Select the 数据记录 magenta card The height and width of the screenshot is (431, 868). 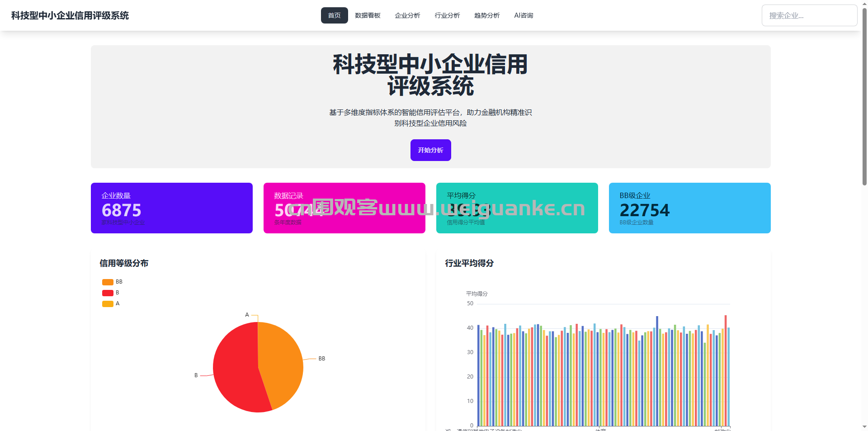(344, 208)
